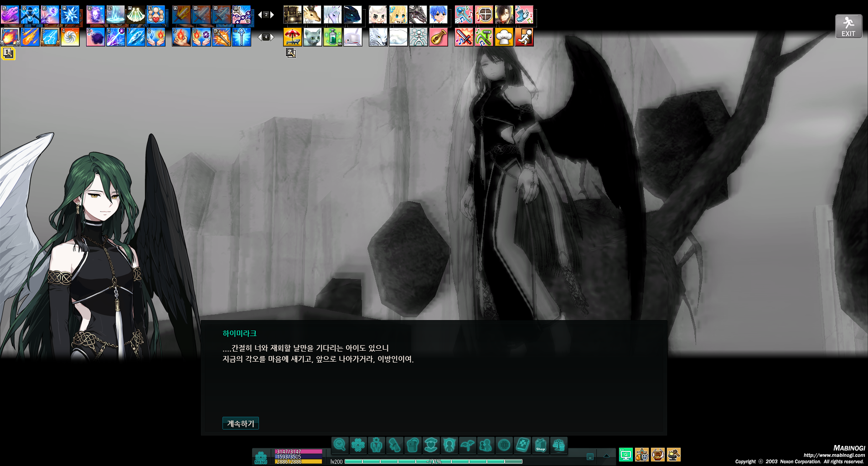Summon the white sheep pet

(378, 15)
